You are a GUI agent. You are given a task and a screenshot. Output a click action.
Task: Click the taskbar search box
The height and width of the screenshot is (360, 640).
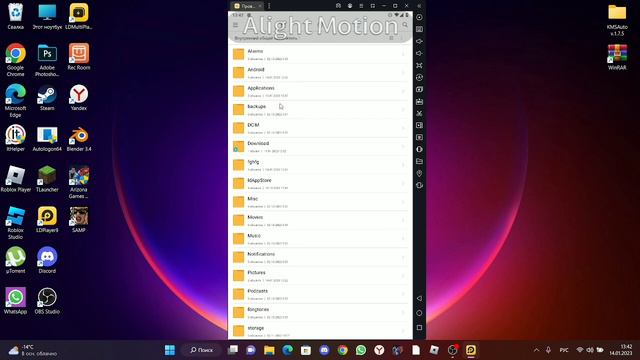(x=202, y=350)
